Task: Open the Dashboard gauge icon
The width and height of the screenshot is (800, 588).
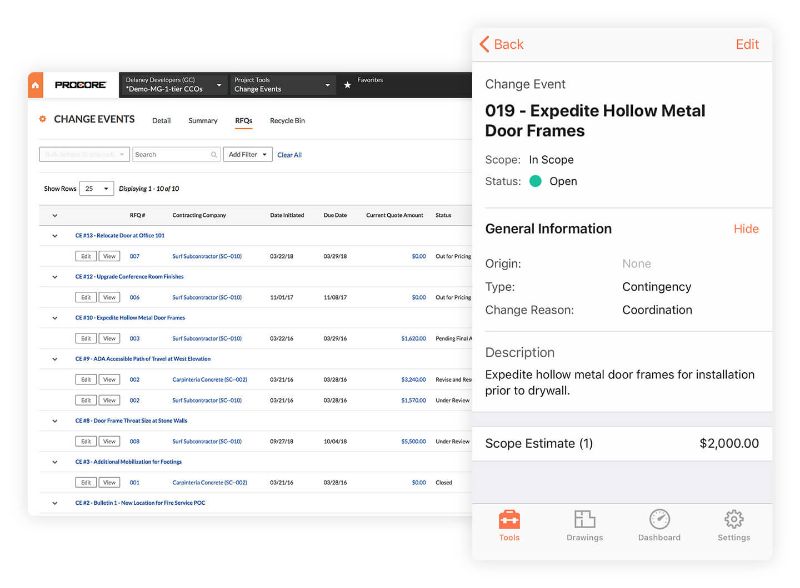Action: [659, 525]
